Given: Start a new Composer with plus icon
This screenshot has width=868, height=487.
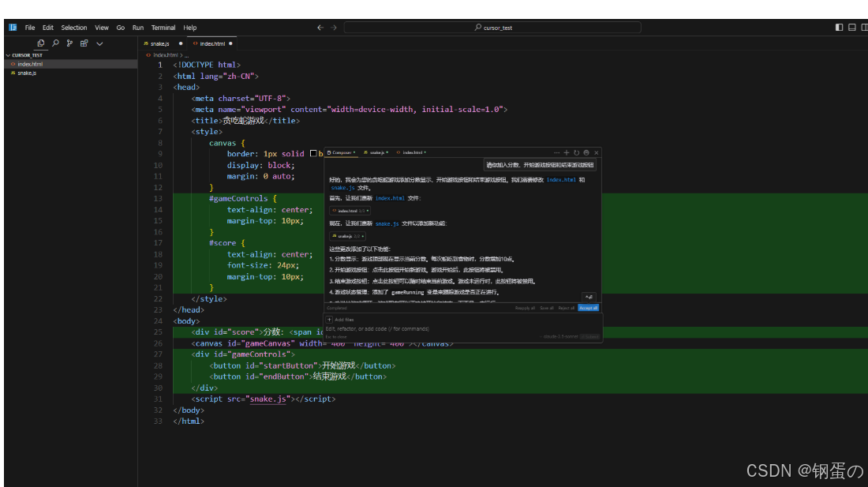Looking at the screenshot, I should point(567,153).
